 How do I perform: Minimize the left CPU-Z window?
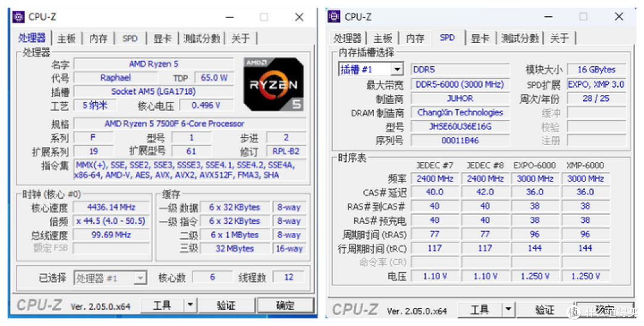[x=229, y=17]
